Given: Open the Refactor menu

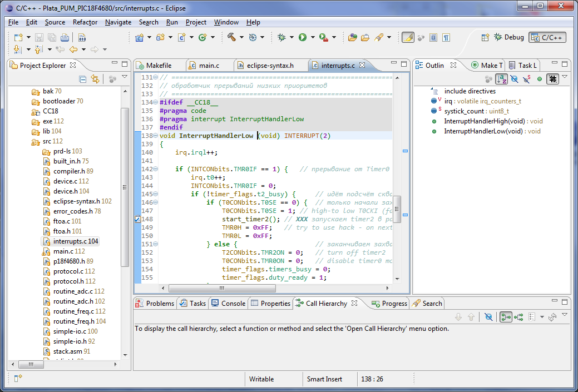Looking at the screenshot, I should coord(85,22).
